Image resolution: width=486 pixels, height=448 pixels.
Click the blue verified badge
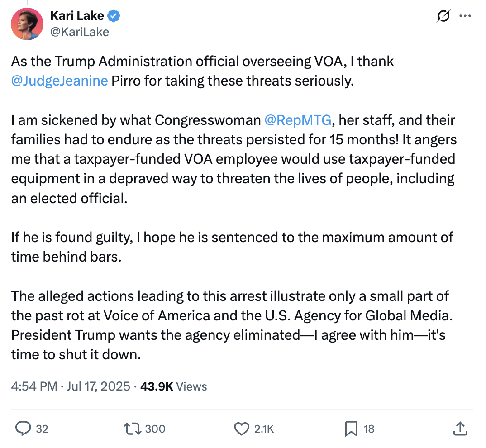tap(114, 16)
